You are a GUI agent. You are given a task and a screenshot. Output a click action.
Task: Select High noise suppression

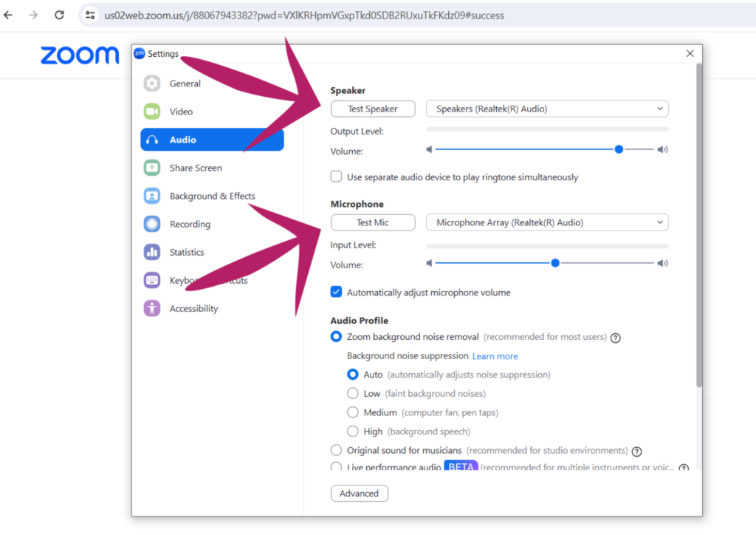coord(353,432)
